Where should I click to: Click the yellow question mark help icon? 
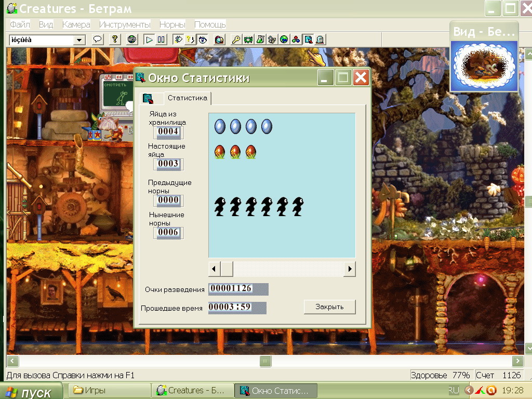[x=115, y=39]
